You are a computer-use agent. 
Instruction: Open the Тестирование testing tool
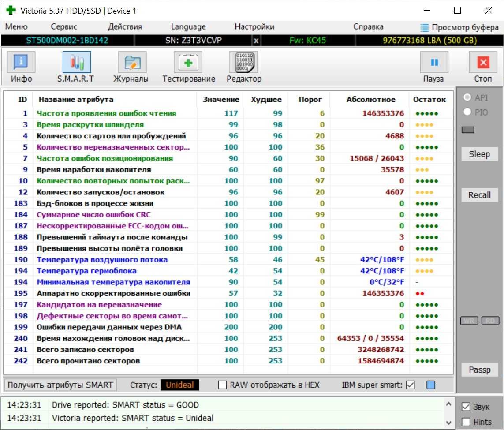point(188,63)
